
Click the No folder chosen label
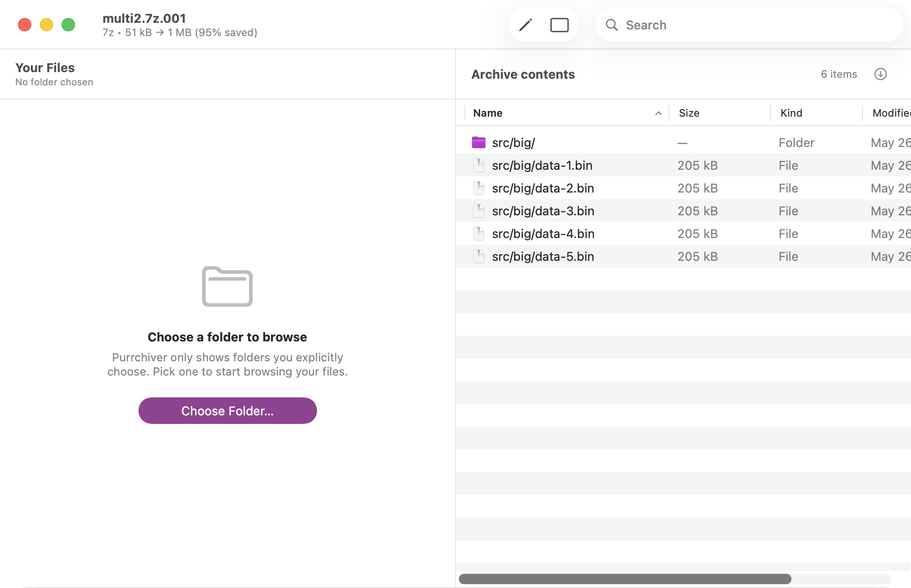[x=54, y=82]
